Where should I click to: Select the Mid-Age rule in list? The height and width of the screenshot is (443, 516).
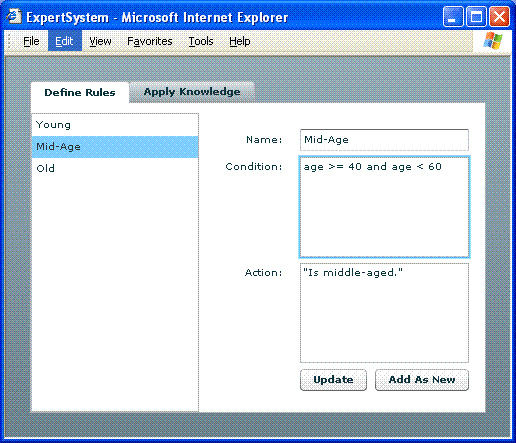[x=115, y=147]
